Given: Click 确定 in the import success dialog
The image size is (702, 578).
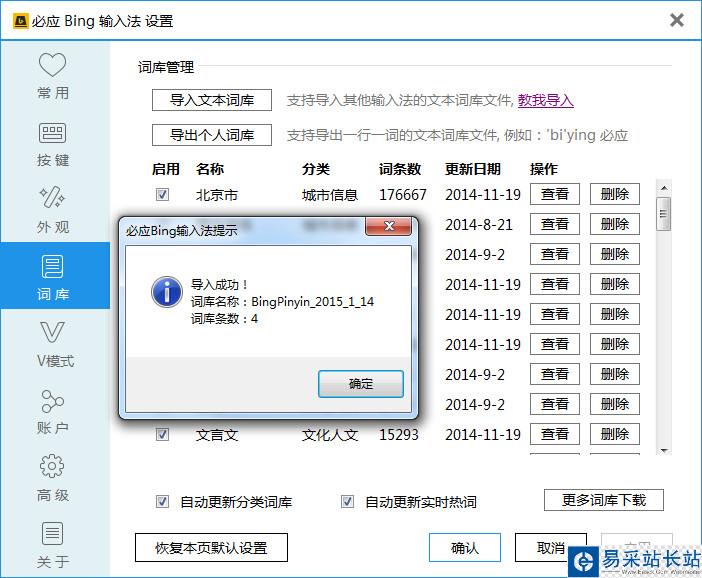Looking at the screenshot, I should (x=361, y=384).
